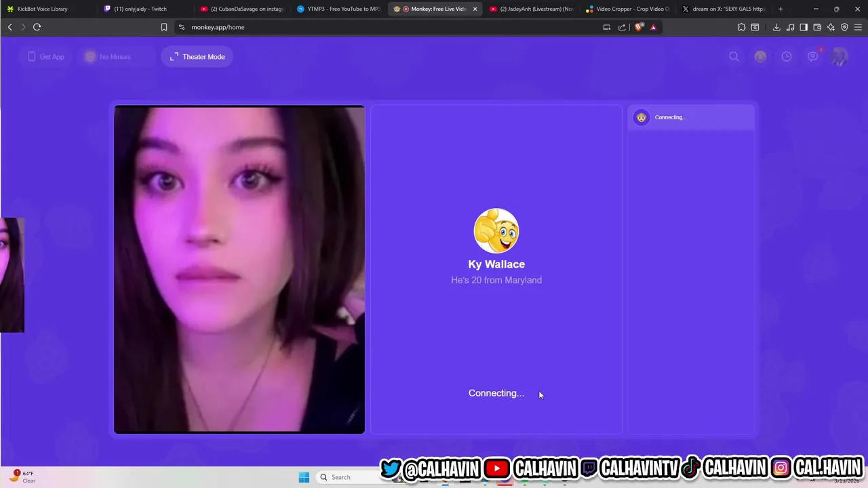The width and height of the screenshot is (868, 488).
Task: Open the install app icon in address bar
Action: click(607, 27)
